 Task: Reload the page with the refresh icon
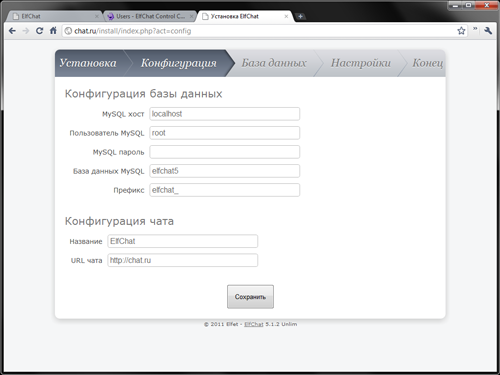tap(39, 31)
